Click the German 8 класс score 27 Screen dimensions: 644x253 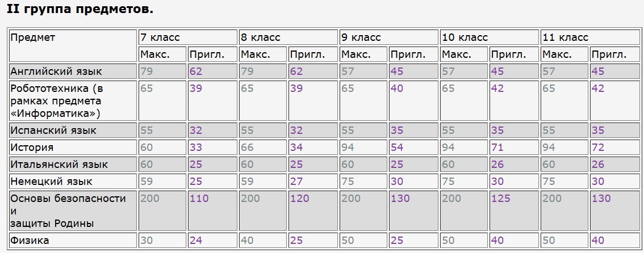coord(296,182)
